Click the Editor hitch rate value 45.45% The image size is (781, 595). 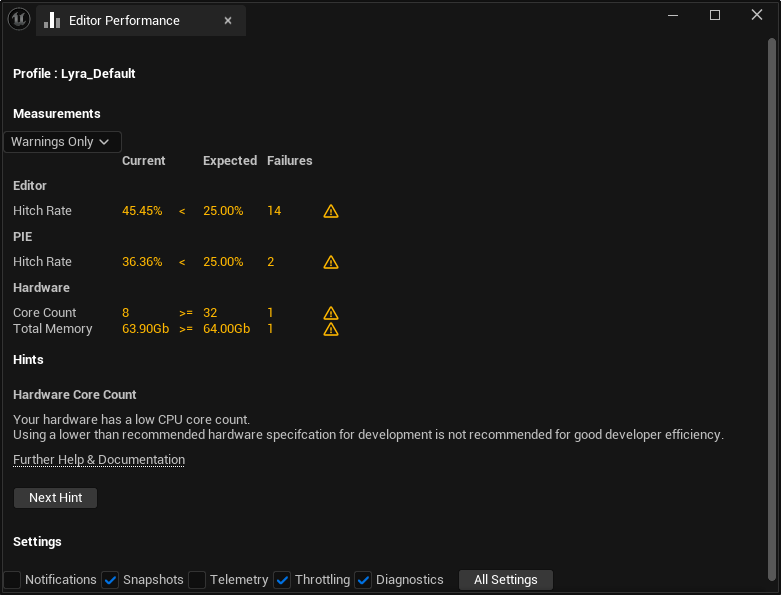click(142, 211)
